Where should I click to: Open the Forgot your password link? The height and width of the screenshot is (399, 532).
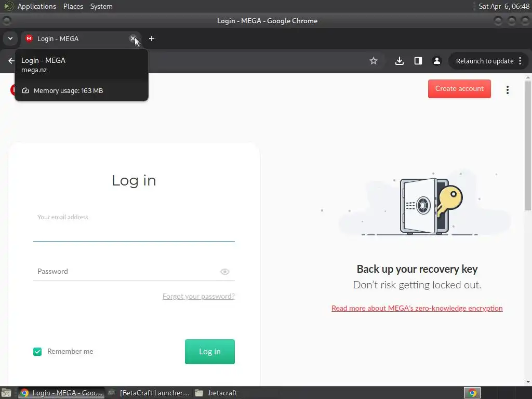[x=198, y=296]
